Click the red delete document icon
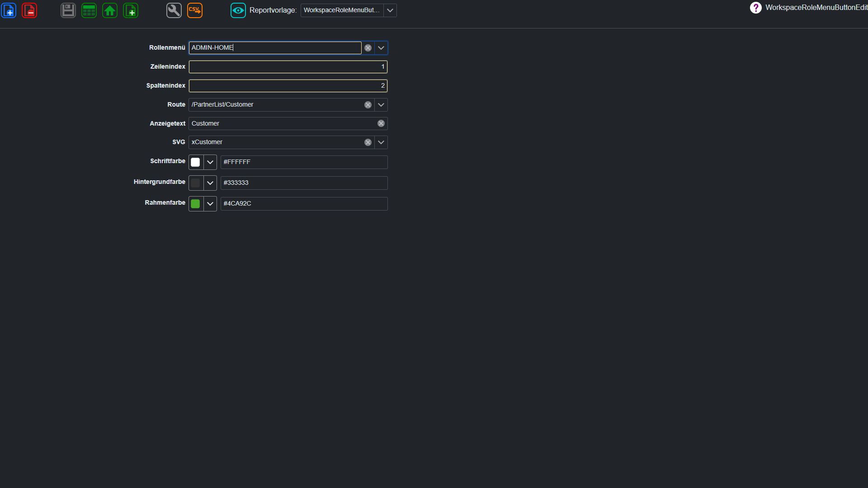 pos(29,10)
